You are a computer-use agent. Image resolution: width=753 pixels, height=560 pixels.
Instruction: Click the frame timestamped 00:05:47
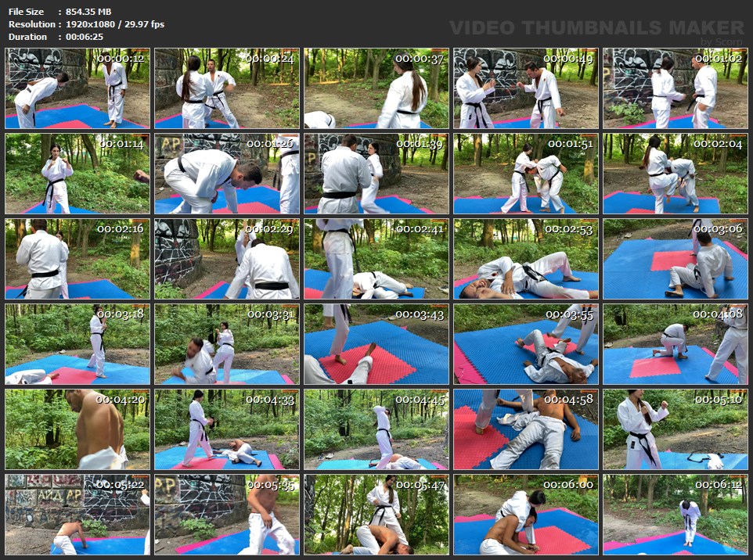click(376, 515)
